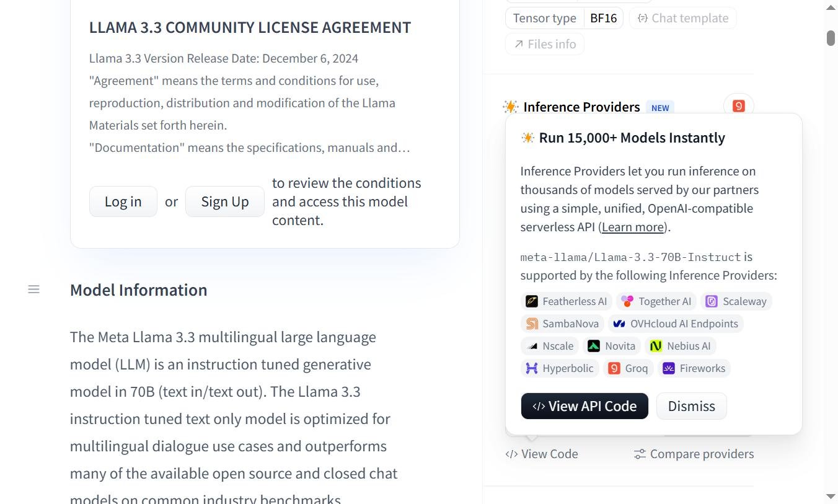Select the Scaleway provider chip
Viewport: 838px width, 504px height.
click(x=736, y=301)
